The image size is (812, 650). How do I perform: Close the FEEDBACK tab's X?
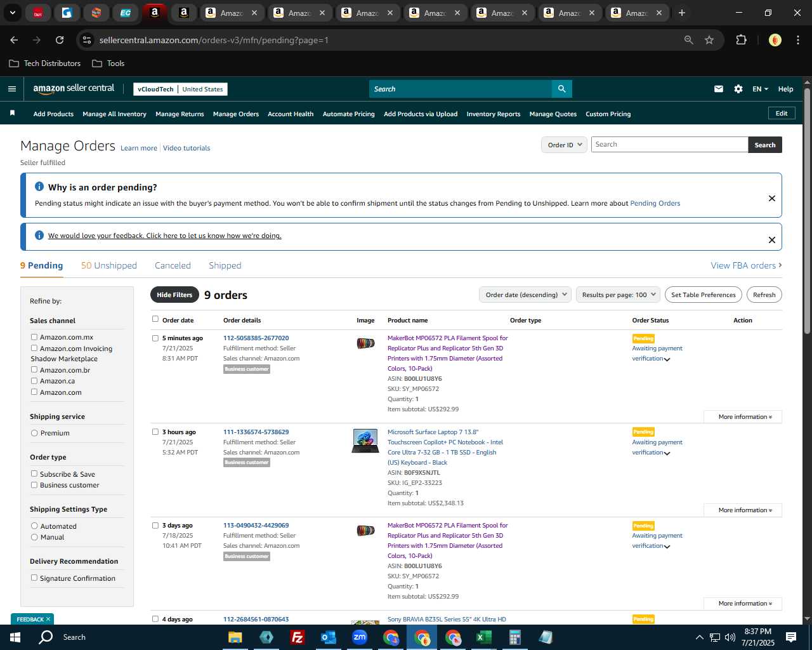[x=48, y=619]
